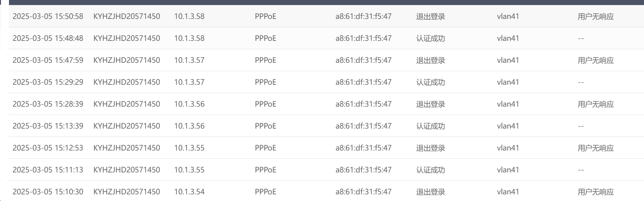644x201 pixels.
Task: Select the 15:48:48 log entry timestamp
Action: [48, 38]
